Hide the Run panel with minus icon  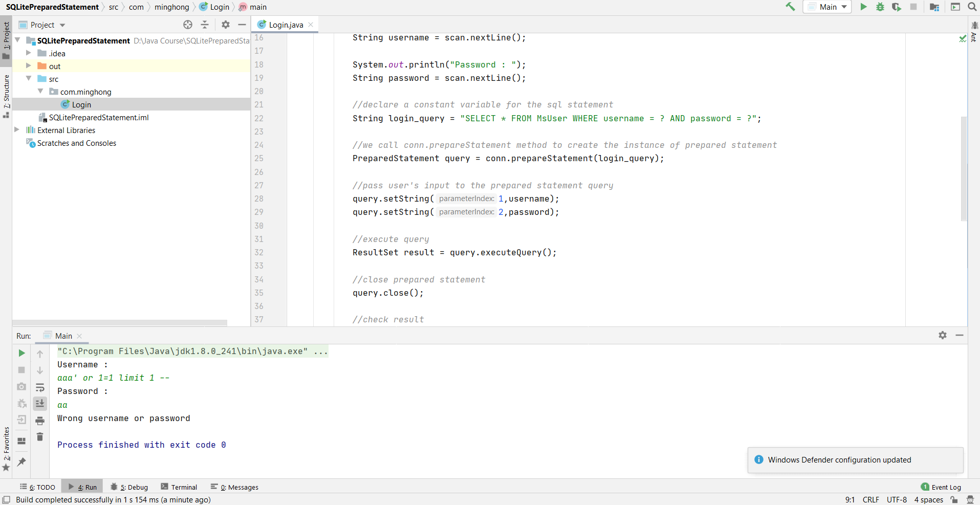pyautogui.click(x=960, y=335)
